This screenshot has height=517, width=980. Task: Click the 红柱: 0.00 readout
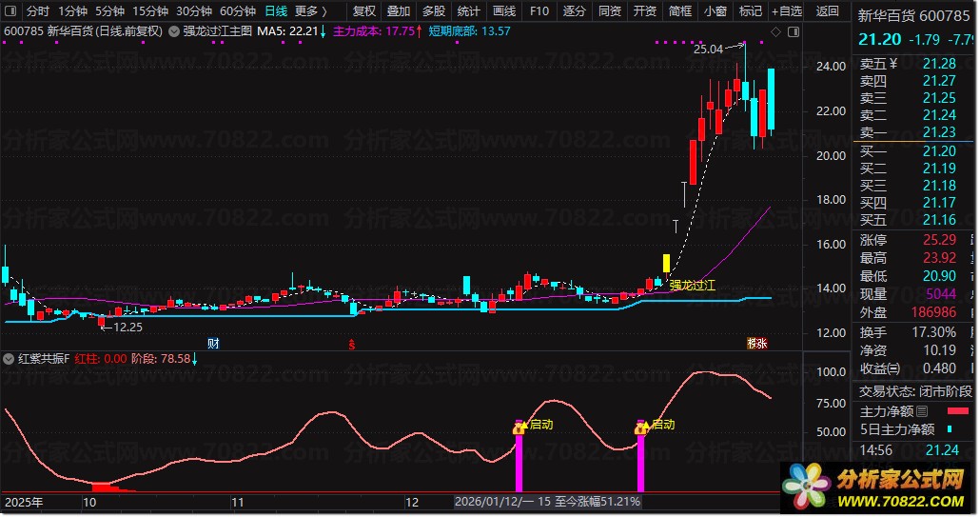click(x=101, y=359)
